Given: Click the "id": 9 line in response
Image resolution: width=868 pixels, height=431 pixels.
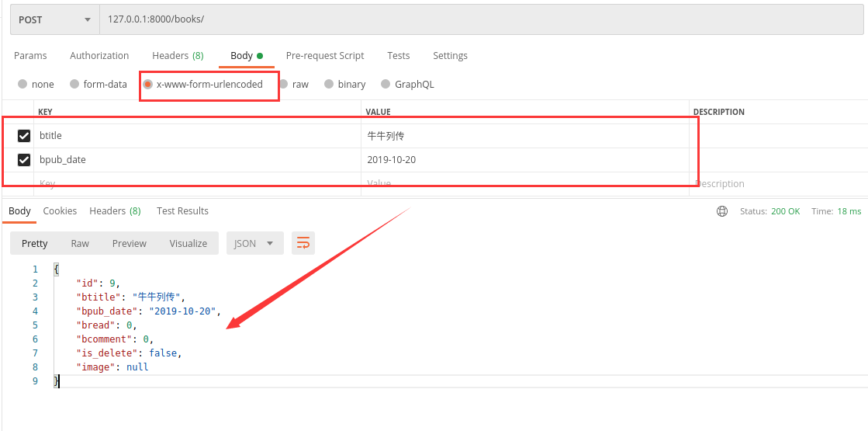Looking at the screenshot, I should (98, 283).
